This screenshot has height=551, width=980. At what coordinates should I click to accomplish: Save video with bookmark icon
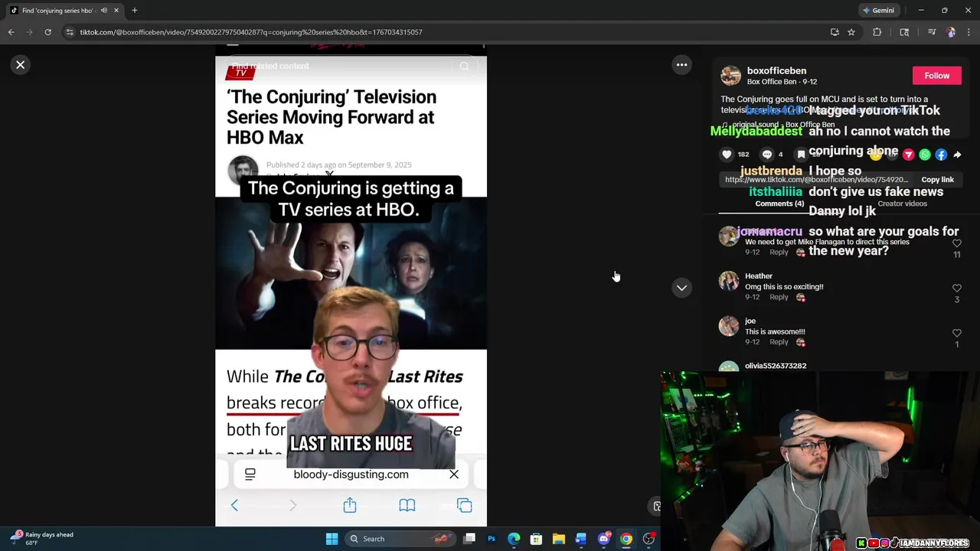tap(801, 155)
